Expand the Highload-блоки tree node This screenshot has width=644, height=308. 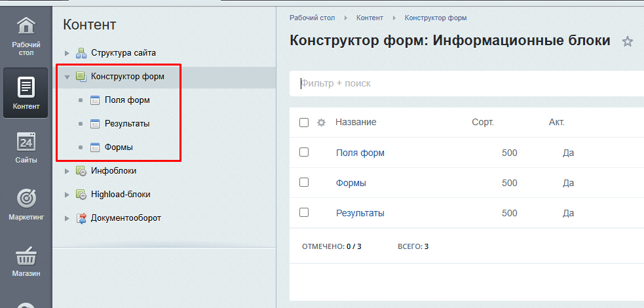tap(67, 195)
